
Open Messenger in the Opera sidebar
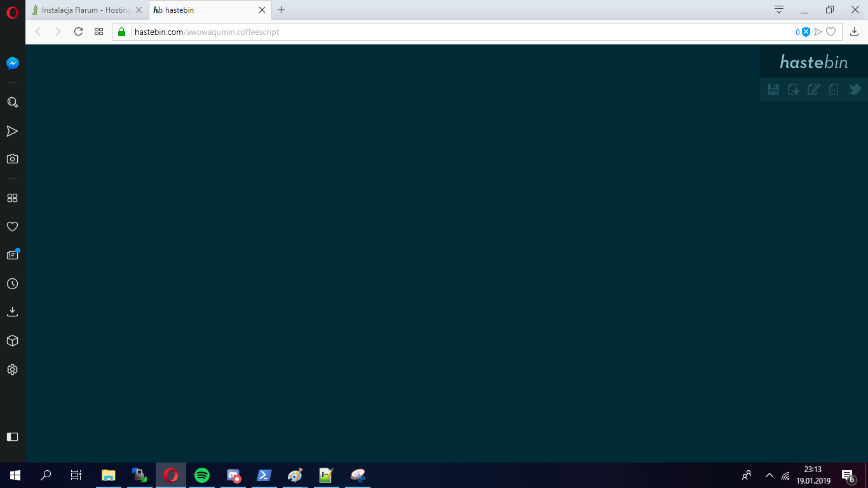pyautogui.click(x=12, y=64)
